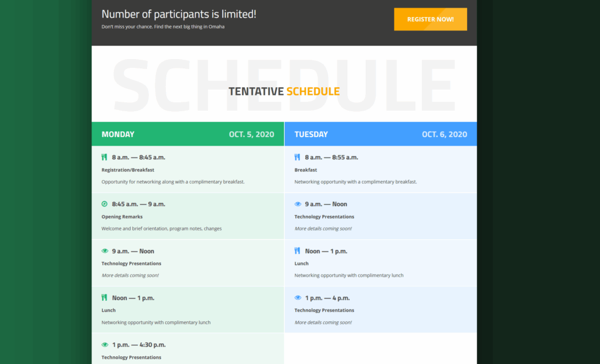600x364 pixels.
Task: Click the Oct. 5, 2020 date label
Action: (251, 134)
